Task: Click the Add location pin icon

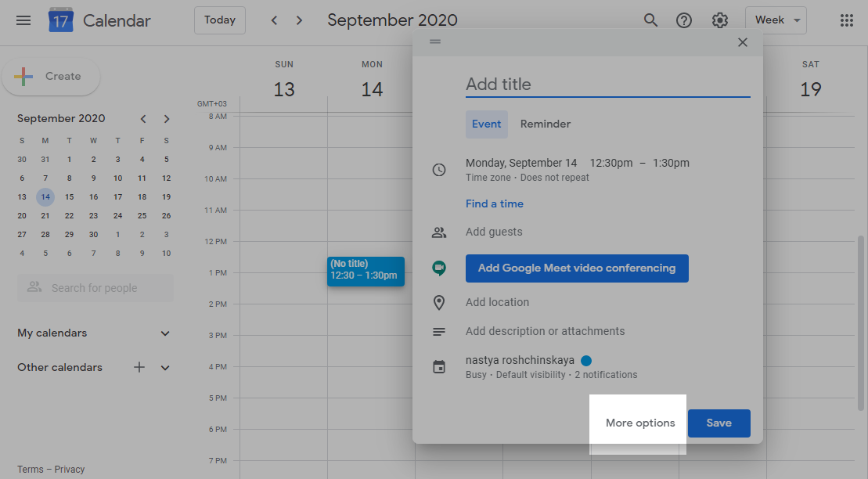Action: coord(439,302)
